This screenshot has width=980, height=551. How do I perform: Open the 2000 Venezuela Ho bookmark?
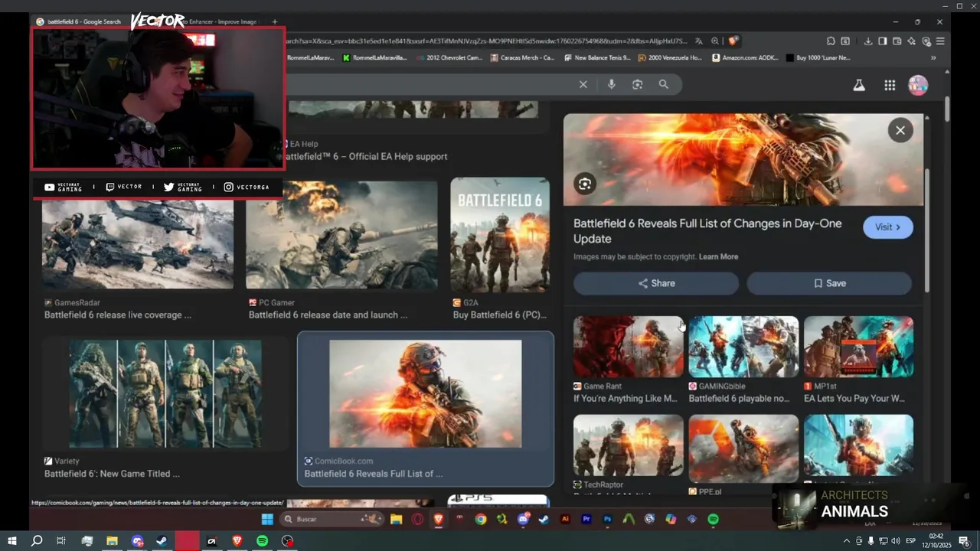click(x=670, y=57)
